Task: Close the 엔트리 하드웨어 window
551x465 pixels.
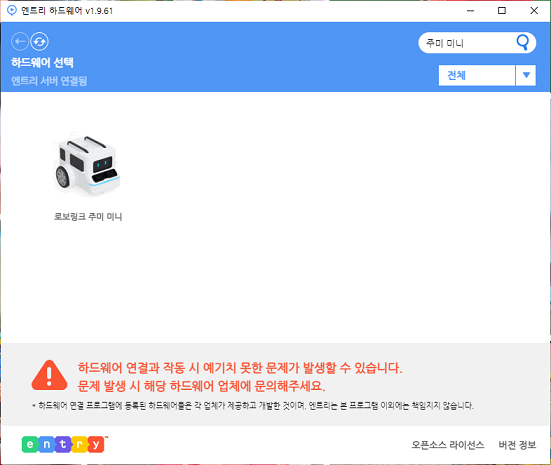Action: pyautogui.click(x=534, y=11)
